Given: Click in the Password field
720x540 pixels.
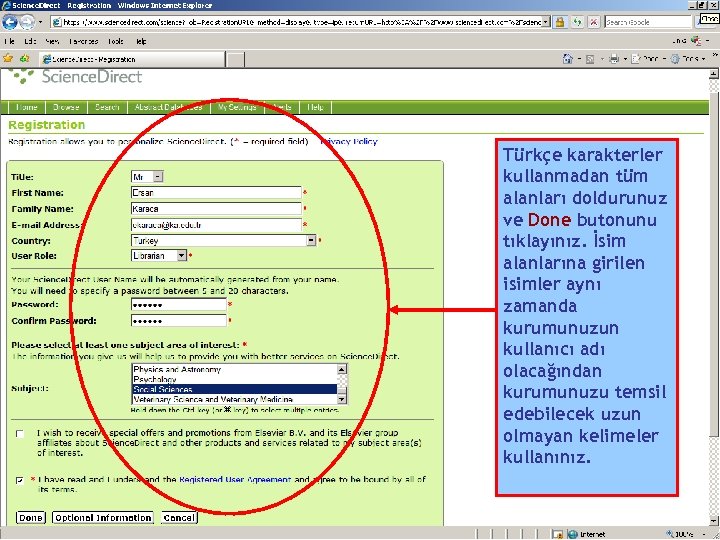Looking at the screenshot, I should 179,305.
